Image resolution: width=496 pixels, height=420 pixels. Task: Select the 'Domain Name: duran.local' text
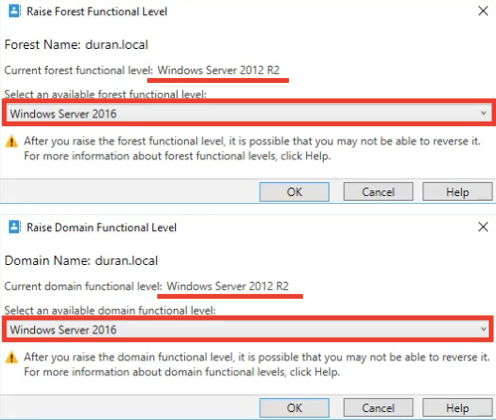click(81, 261)
